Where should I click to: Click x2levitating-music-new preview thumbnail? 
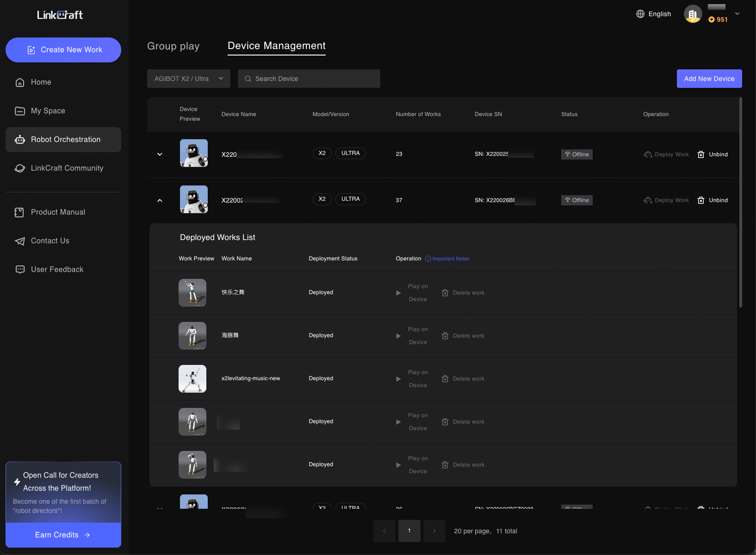[192, 379]
